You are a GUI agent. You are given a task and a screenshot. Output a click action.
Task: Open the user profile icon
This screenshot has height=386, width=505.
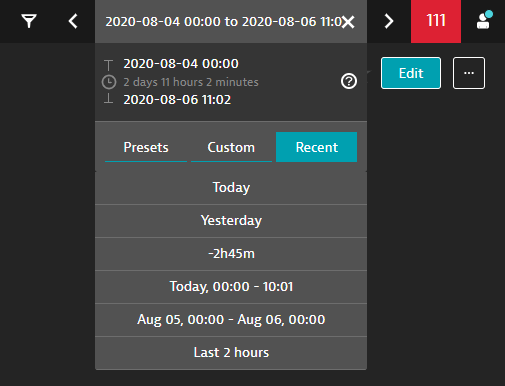coord(484,21)
